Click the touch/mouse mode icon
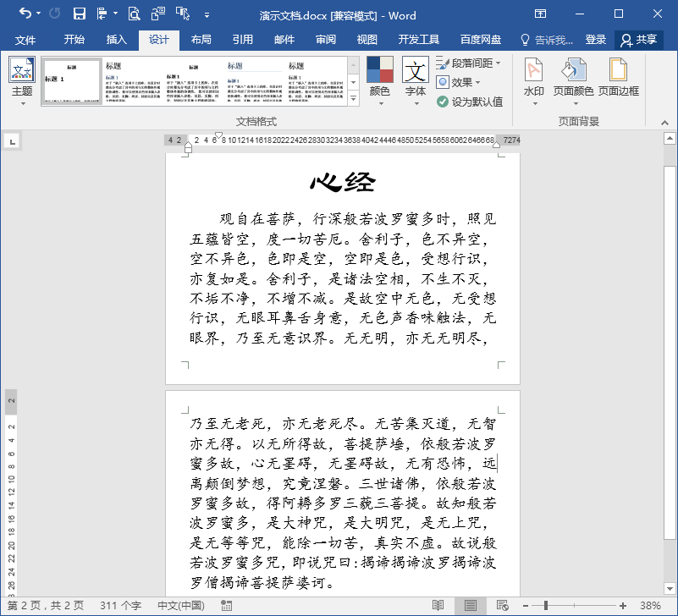 point(183,14)
